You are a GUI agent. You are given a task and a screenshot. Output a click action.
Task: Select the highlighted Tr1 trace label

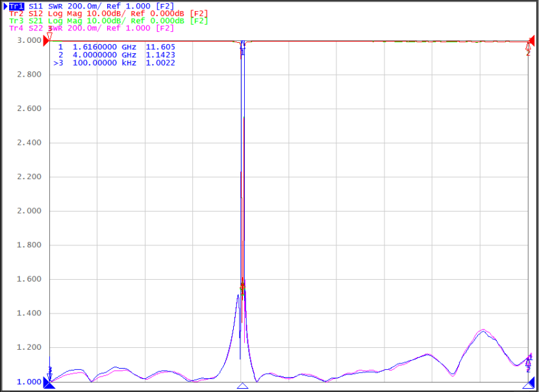coord(16,6)
